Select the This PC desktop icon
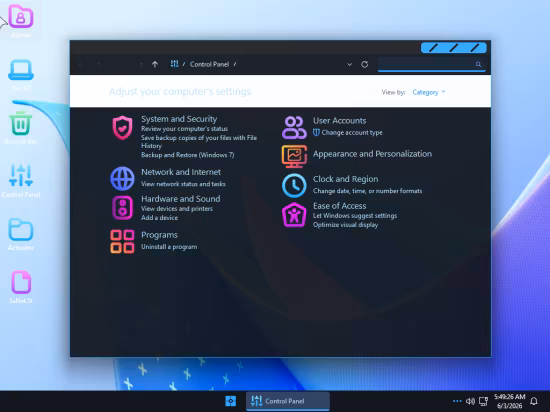 (21, 75)
